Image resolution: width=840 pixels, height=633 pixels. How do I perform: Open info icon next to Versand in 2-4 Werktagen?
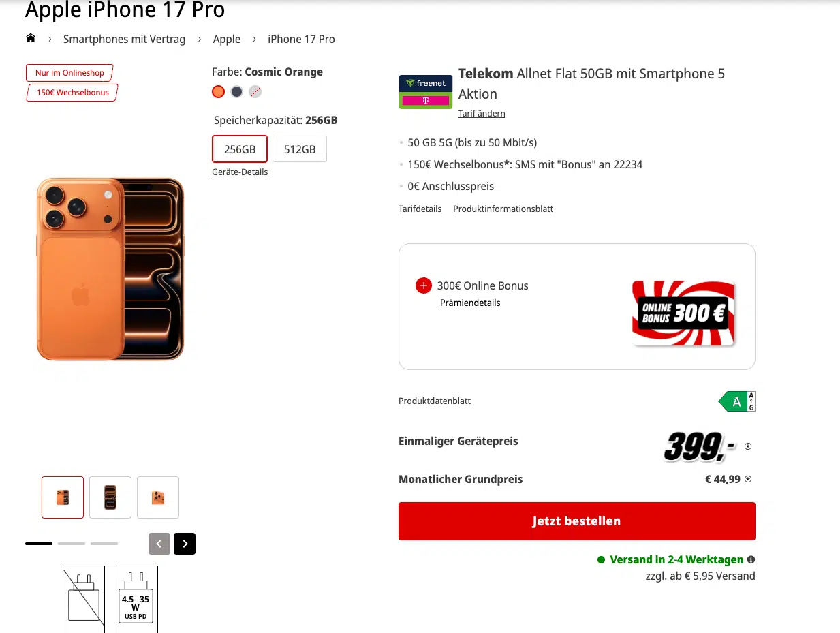751,559
